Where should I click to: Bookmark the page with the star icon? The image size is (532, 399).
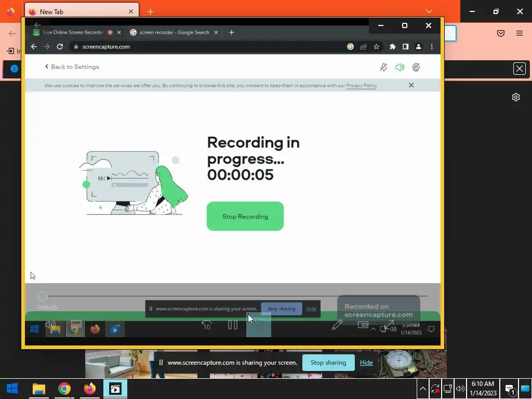[376, 46]
